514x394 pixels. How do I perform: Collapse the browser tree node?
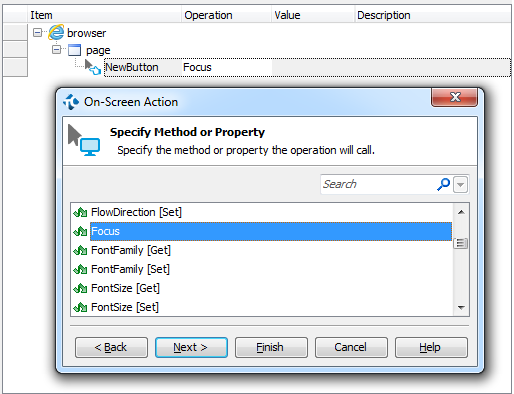pos(38,33)
